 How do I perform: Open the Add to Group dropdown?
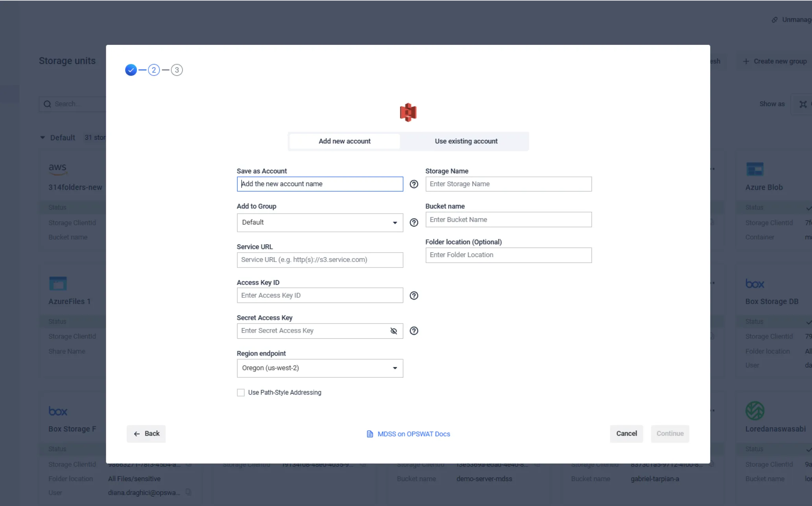pyautogui.click(x=319, y=222)
